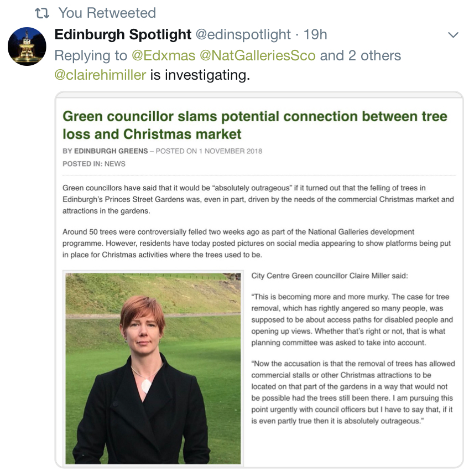
Task: Click the 'absolutely outrageous' opening paragraph
Action: (x=258, y=199)
